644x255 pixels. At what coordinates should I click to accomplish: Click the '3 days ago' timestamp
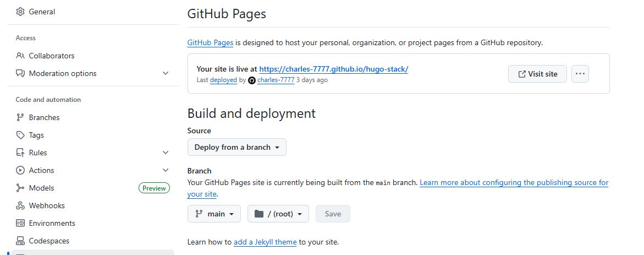click(x=312, y=80)
